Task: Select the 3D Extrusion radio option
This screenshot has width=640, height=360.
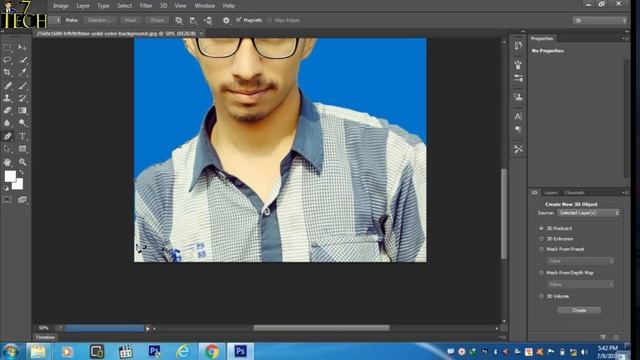Action: point(542,238)
